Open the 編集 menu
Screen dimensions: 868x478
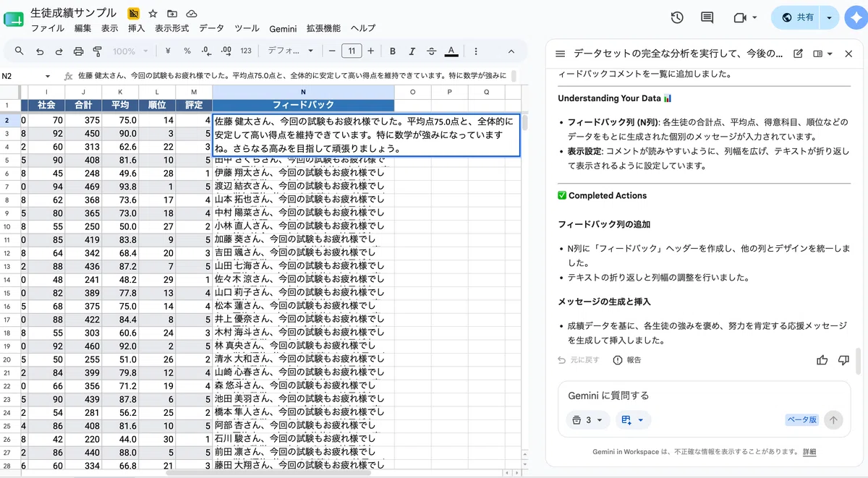tap(83, 28)
